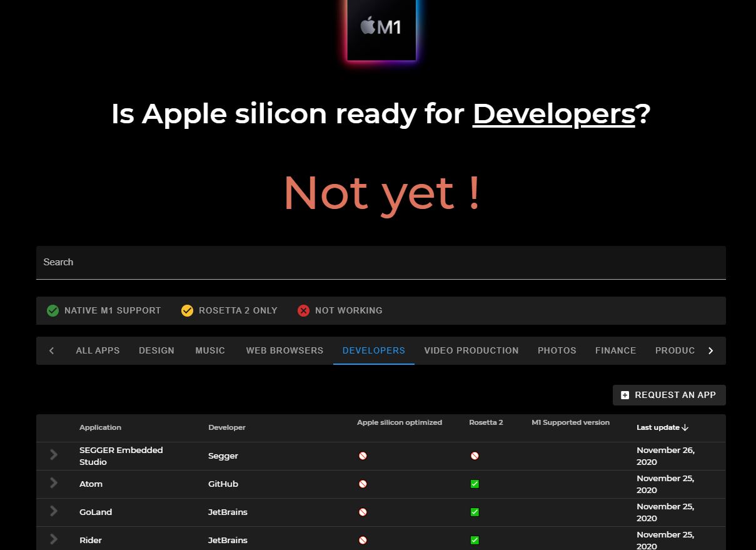756x550 pixels.
Task: Expand the Rider row details
Action: pos(54,539)
